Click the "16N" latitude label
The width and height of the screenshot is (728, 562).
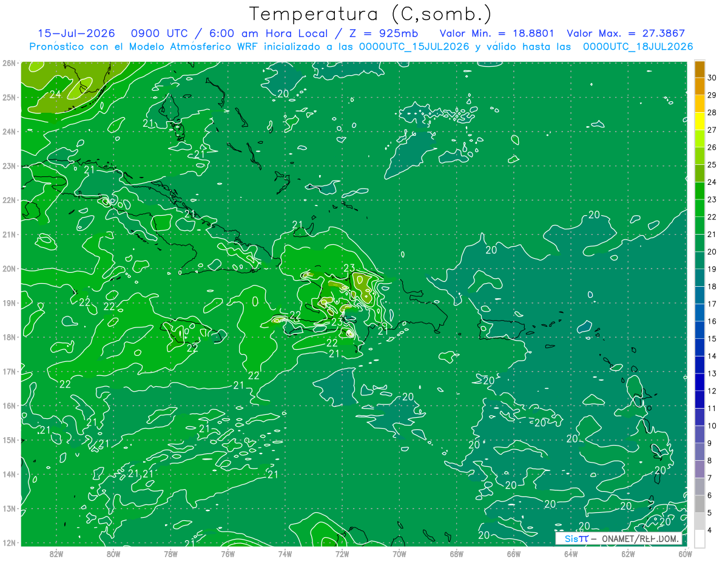tap(9, 406)
